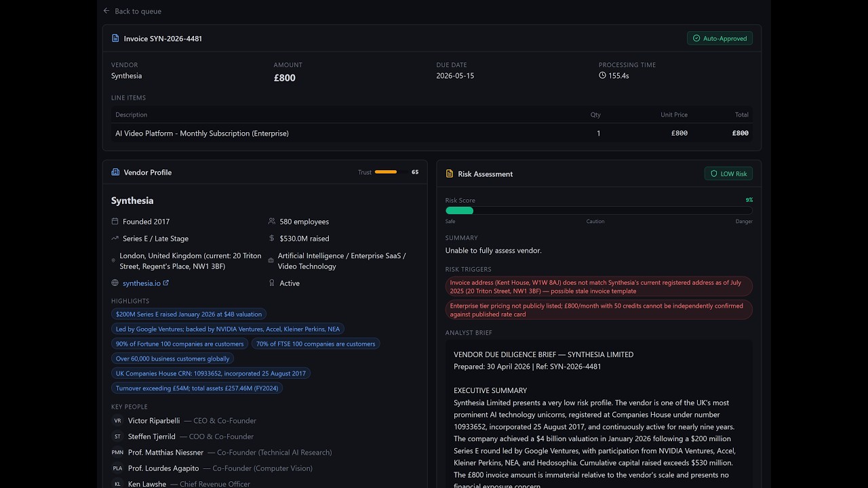This screenshot has height=488, width=868.
Task: Click the calendar icon beside Founded 2017
Action: click(115, 222)
